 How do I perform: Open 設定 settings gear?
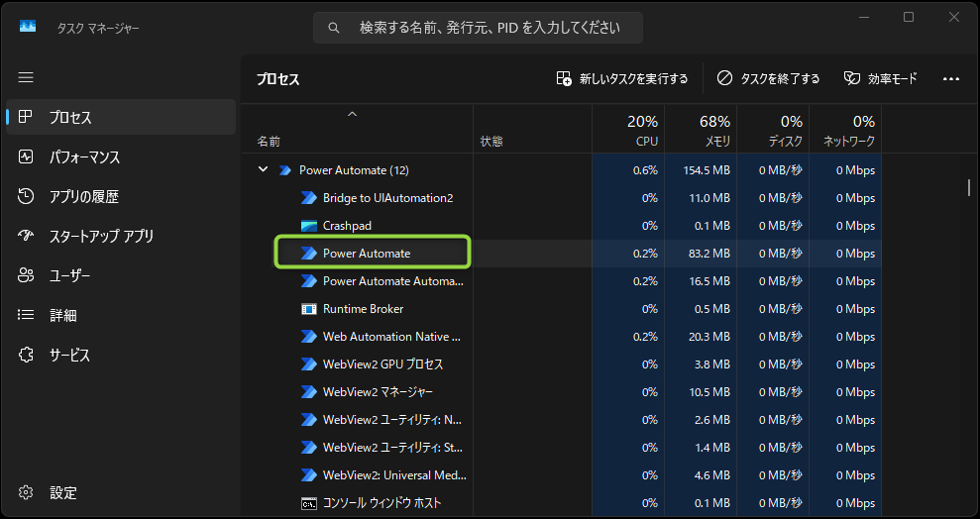coord(62,493)
